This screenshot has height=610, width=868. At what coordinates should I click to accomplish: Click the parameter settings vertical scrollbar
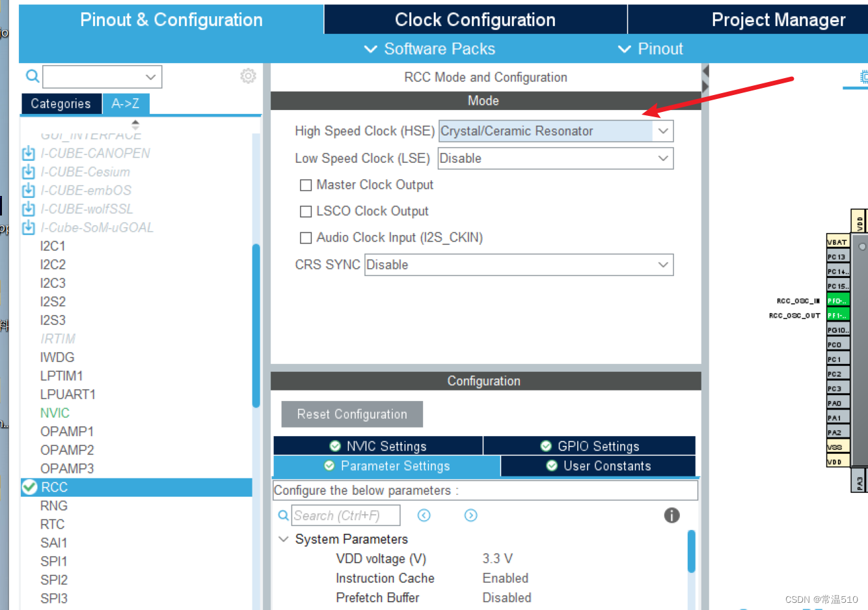(x=691, y=551)
